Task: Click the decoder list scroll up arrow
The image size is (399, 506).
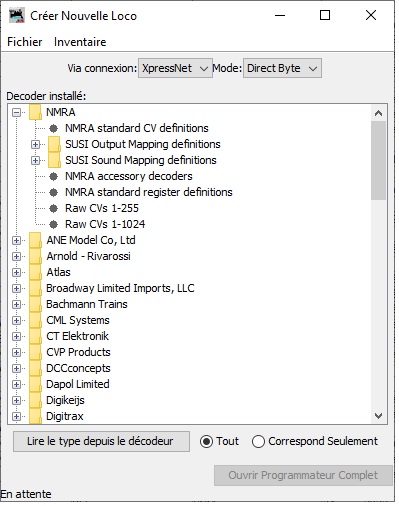Action: coord(378,113)
